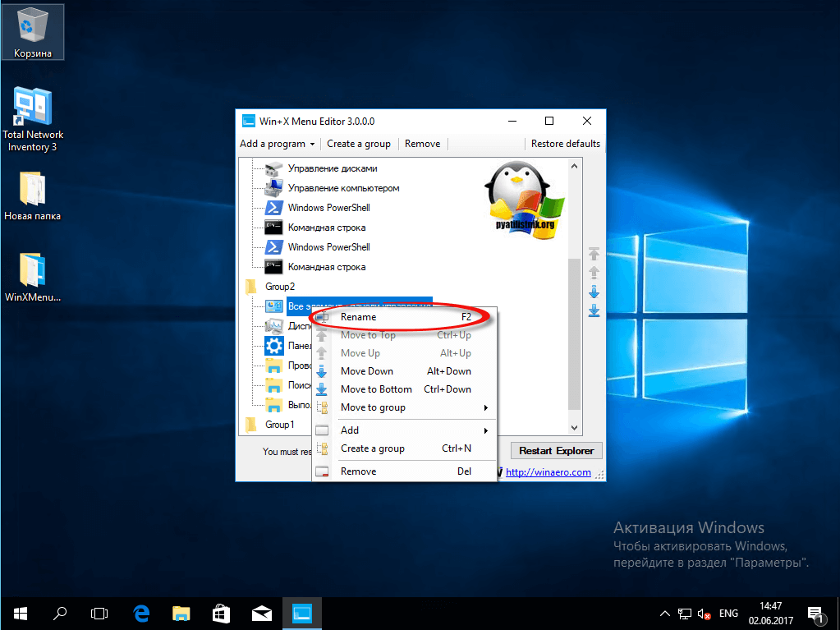Select the Group1 tree item
This screenshot has height=630, width=840.
click(279, 425)
